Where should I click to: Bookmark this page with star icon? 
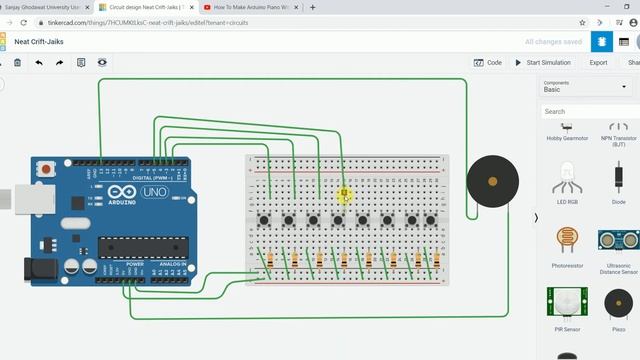(x=582, y=23)
